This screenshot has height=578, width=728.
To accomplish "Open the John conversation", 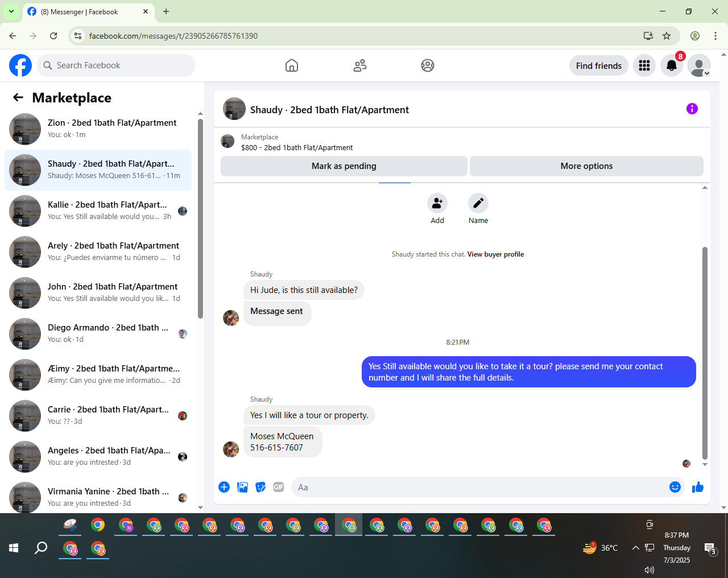I will [x=98, y=293].
